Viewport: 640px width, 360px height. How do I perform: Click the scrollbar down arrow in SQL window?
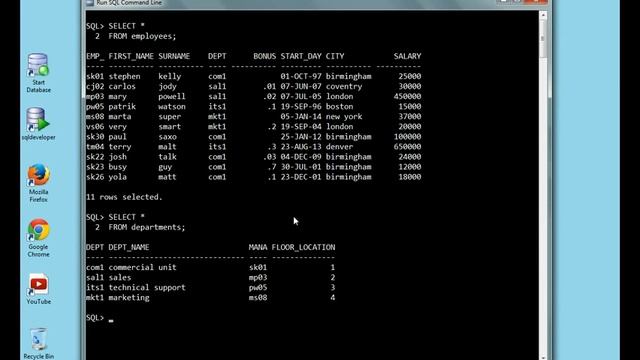pos(543,357)
